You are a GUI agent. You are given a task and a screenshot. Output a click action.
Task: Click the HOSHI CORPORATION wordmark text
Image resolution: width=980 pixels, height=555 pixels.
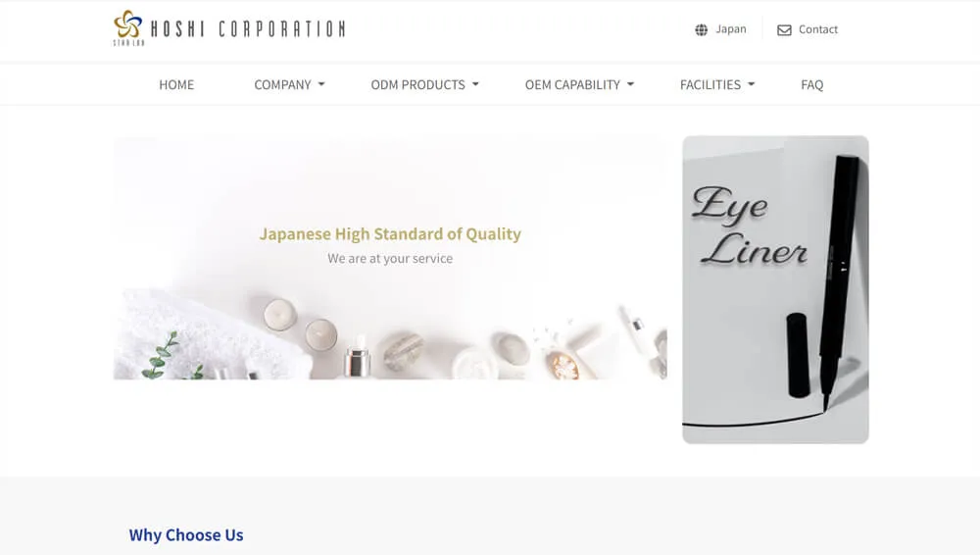coord(248,28)
